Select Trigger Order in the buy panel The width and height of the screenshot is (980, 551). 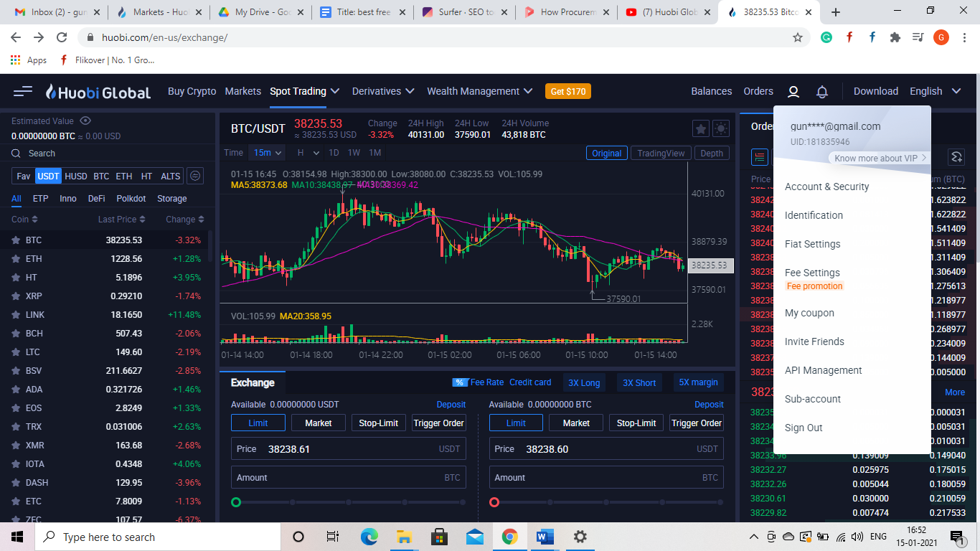[x=439, y=423]
